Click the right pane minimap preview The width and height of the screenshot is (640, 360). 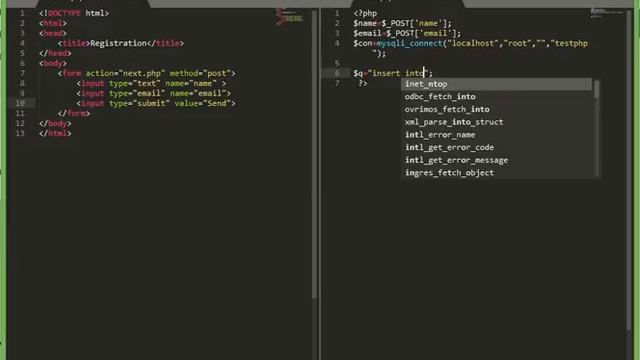click(x=607, y=13)
